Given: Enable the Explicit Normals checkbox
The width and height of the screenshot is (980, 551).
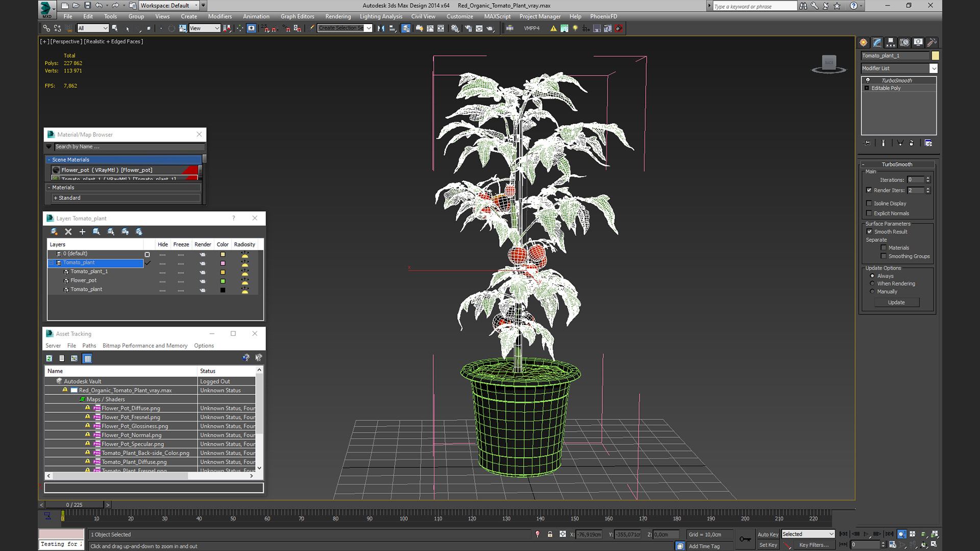Looking at the screenshot, I should (869, 213).
